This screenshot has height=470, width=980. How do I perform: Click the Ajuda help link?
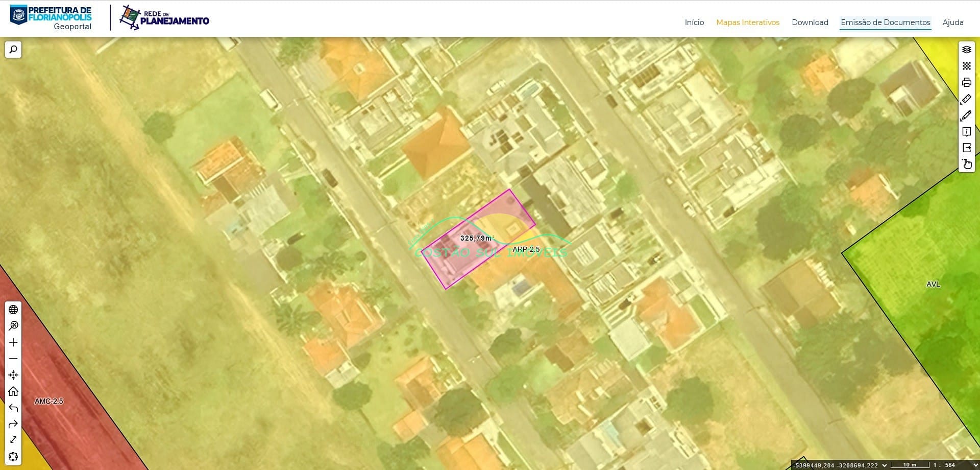[x=952, y=22]
